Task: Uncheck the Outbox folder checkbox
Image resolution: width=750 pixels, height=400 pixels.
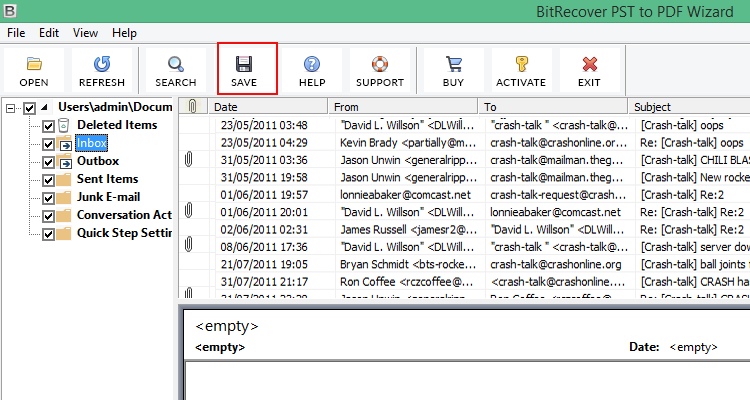Action: [x=48, y=163]
